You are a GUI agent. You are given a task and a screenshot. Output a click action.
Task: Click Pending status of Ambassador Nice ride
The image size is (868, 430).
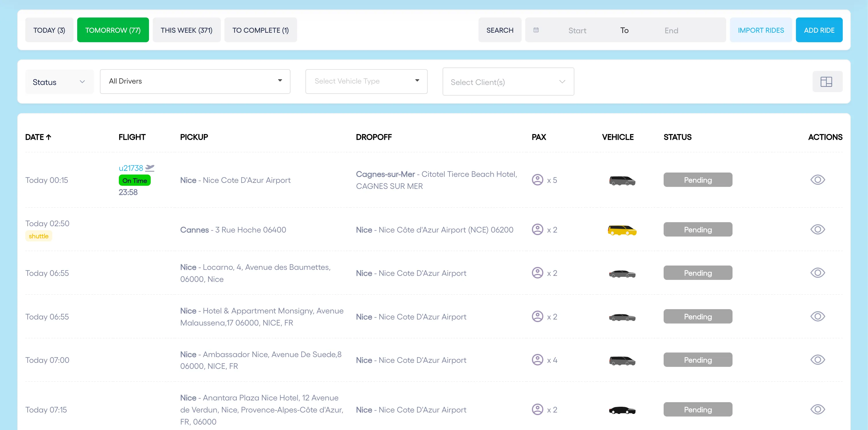[698, 360]
